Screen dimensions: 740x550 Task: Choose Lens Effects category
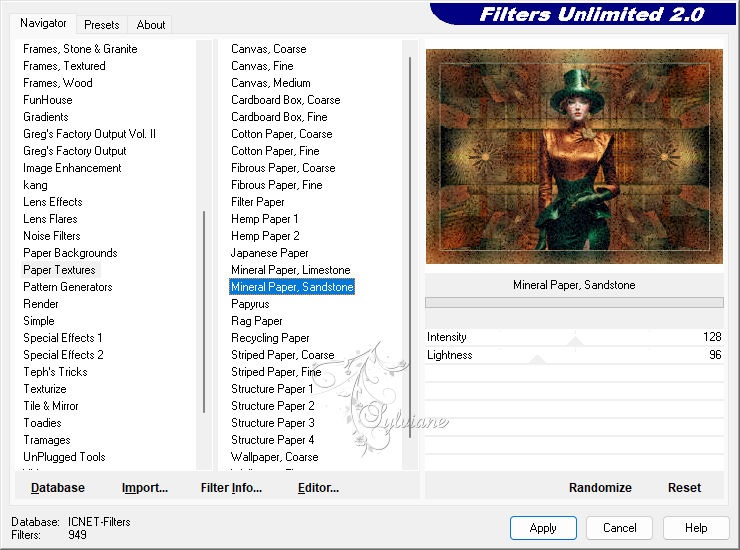pyautogui.click(x=53, y=202)
